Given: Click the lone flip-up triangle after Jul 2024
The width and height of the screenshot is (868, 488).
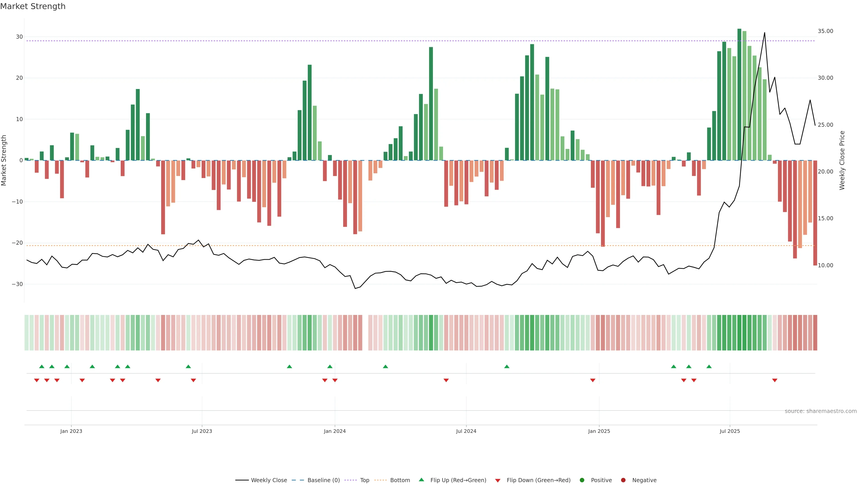Looking at the screenshot, I should point(507,366).
